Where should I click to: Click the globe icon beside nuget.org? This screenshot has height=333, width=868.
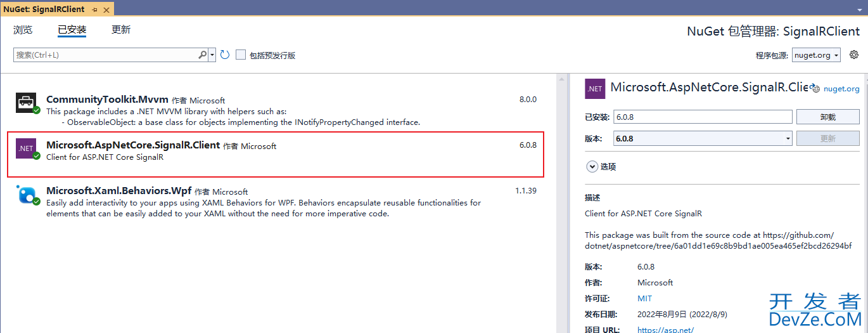pos(816,89)
